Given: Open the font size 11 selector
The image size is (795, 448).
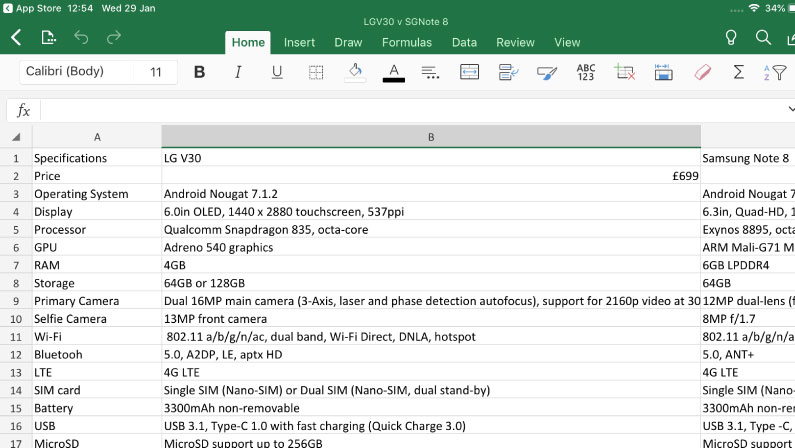Looking at the screenshot, I should pos(156,72).
